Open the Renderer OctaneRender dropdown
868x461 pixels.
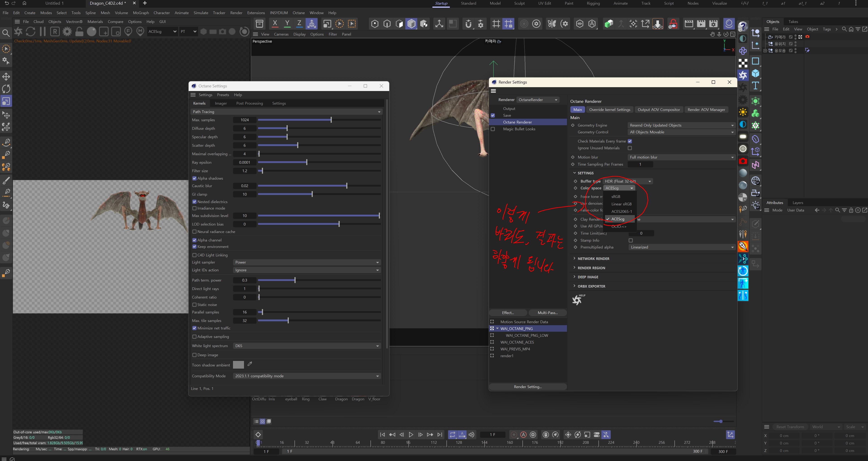point(538,99)
